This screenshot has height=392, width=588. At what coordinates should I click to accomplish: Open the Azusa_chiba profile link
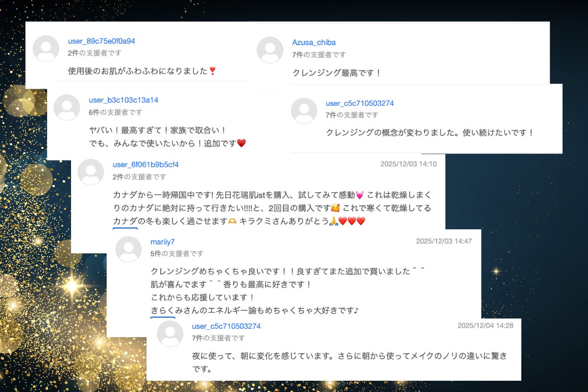[314, 43]
